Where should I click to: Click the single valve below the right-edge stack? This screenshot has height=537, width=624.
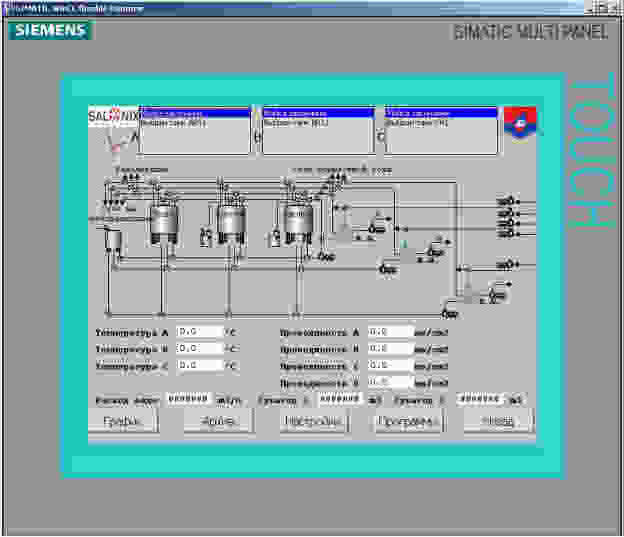(x=508, y=264)
